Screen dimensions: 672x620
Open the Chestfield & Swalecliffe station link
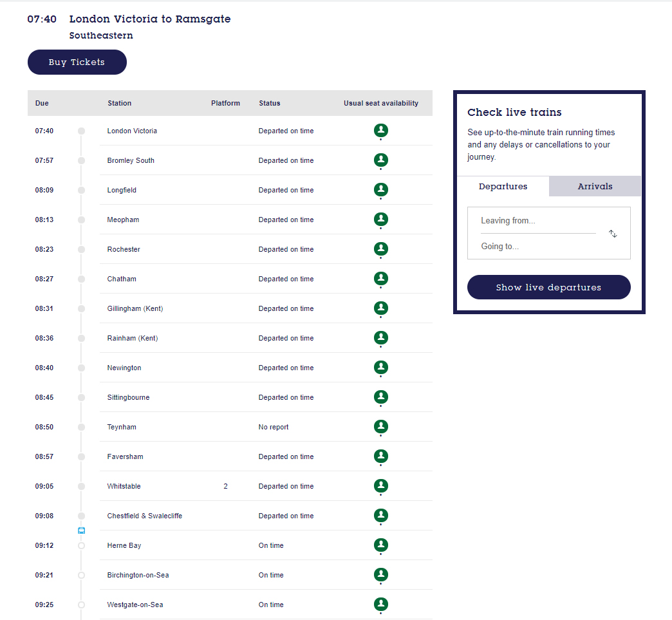pyautogui.click(x=144, y=516)
